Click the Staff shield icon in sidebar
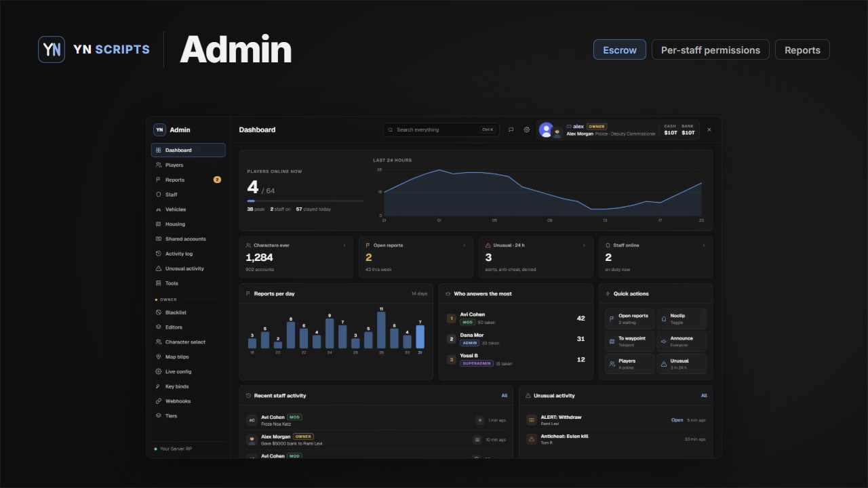Image resolution: width=868 pixels, height=488 pixels. point(158,195)
